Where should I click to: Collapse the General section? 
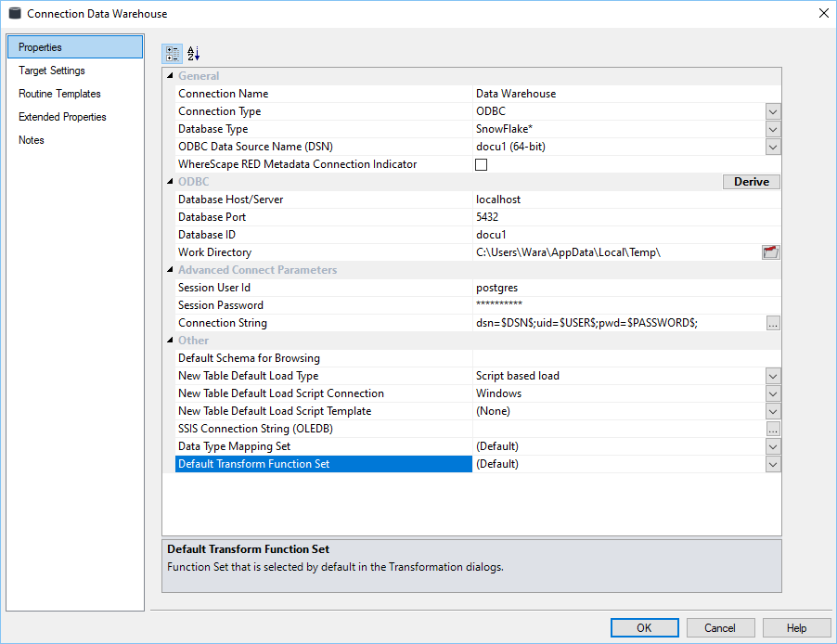[169, 76]
